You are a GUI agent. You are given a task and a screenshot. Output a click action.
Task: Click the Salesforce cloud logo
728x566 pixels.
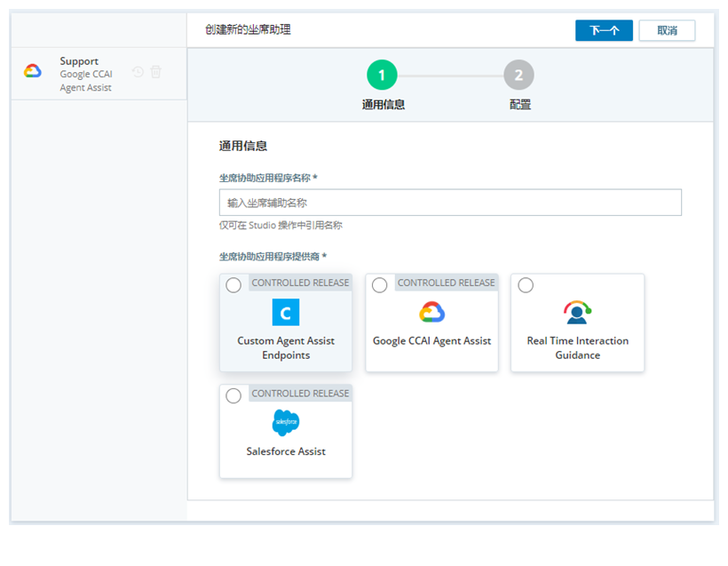[x=286, y=422]
